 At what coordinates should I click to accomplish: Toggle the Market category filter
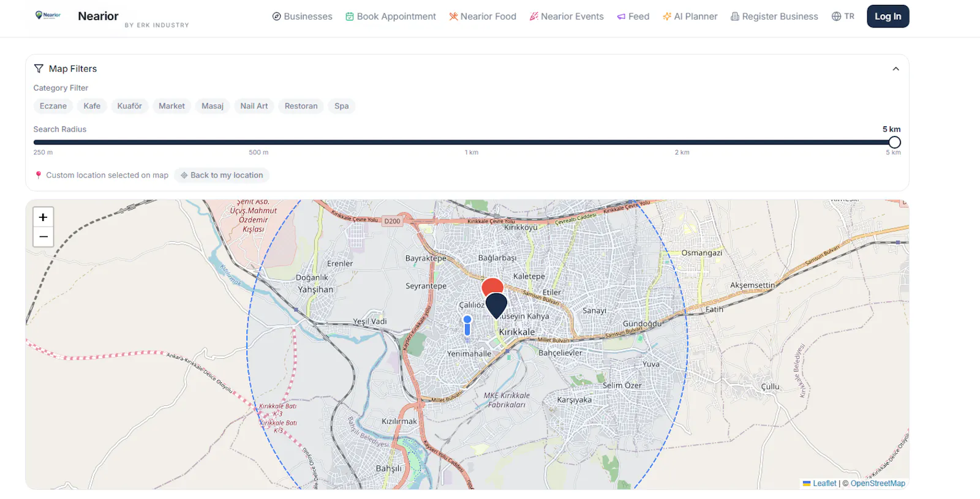[x=171, y=106]
